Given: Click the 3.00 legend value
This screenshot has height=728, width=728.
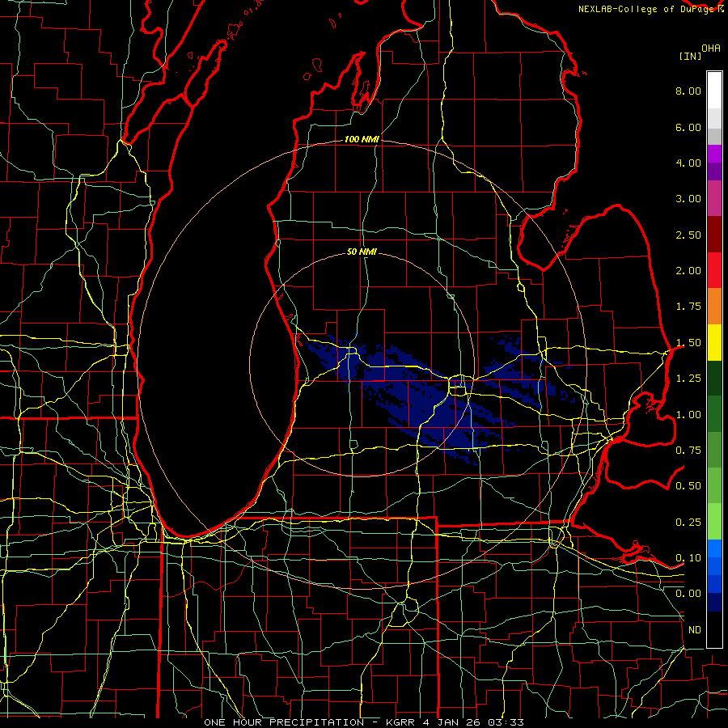Looking at the screenshot, I should coord(688,199).
